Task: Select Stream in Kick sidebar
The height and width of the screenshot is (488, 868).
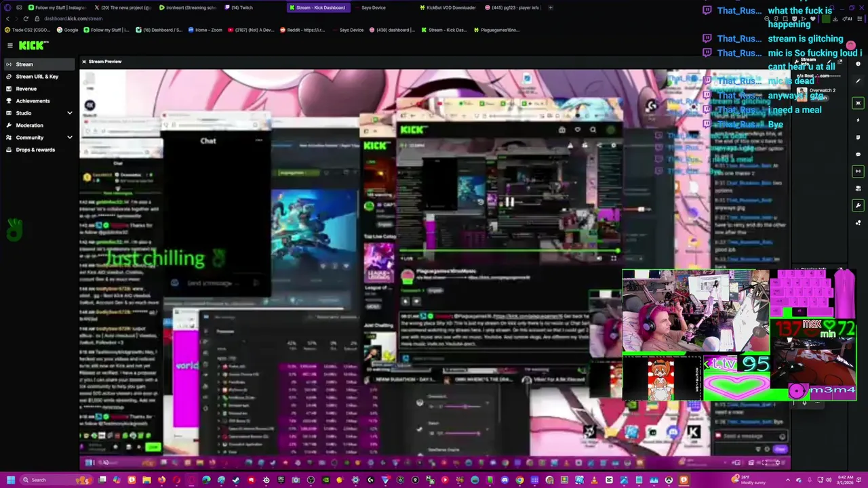Action: pyautogui.click(x=38, y=64)
